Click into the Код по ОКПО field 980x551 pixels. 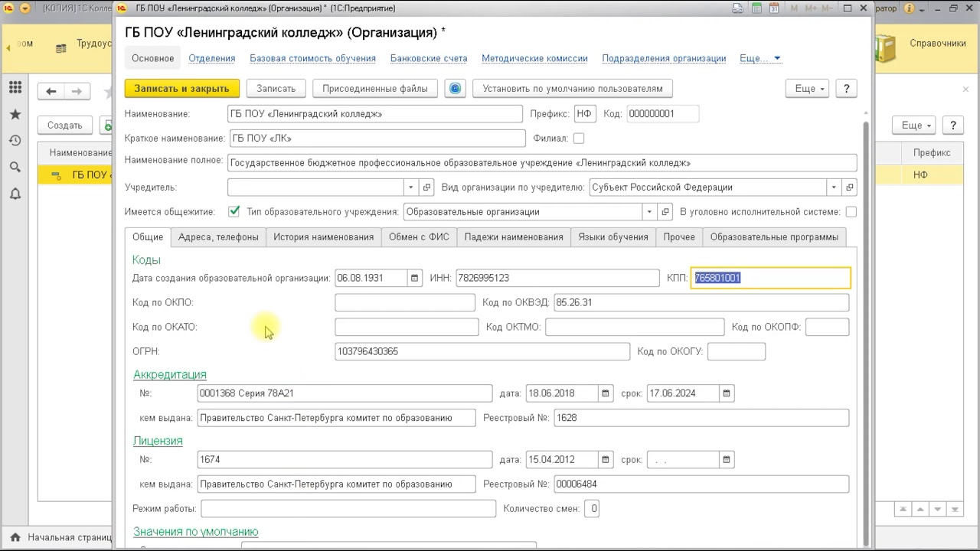click(404, 303)
